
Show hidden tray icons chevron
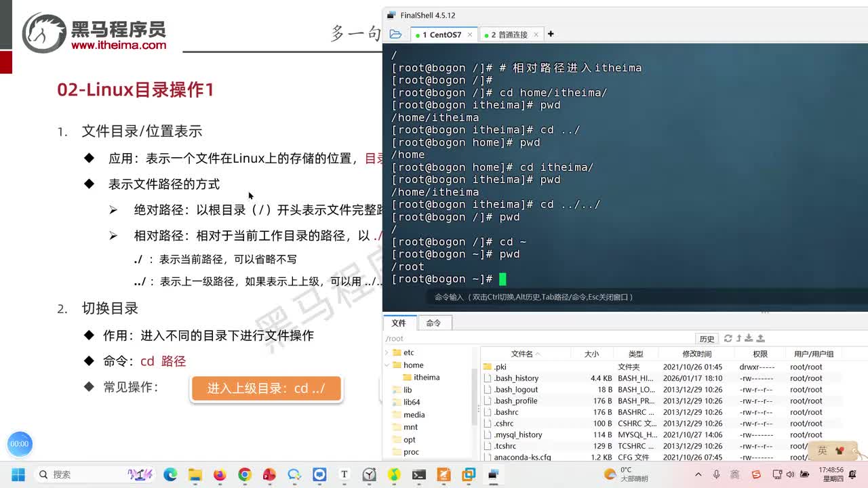[698, 474]
